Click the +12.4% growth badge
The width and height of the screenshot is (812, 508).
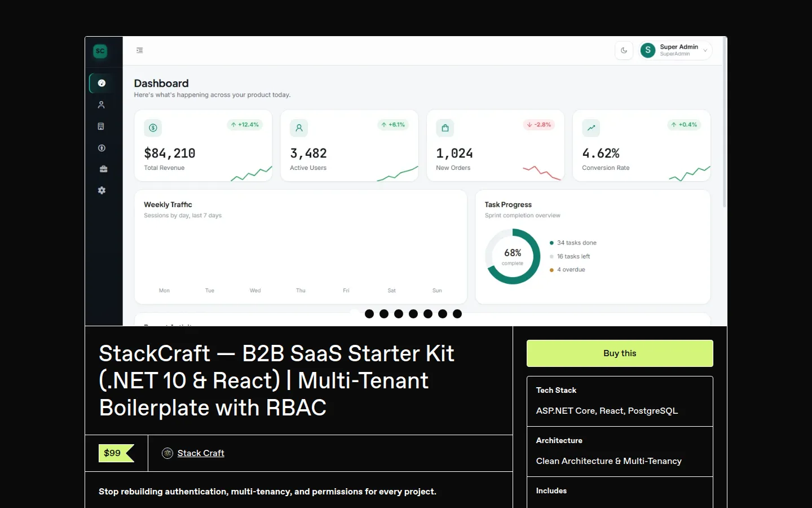point(245,125)
